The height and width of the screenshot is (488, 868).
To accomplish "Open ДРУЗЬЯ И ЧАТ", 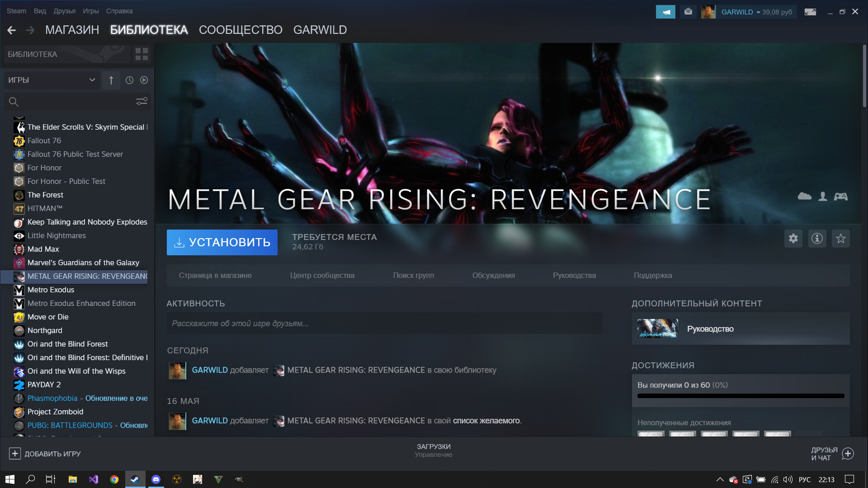I will [832, 454].
